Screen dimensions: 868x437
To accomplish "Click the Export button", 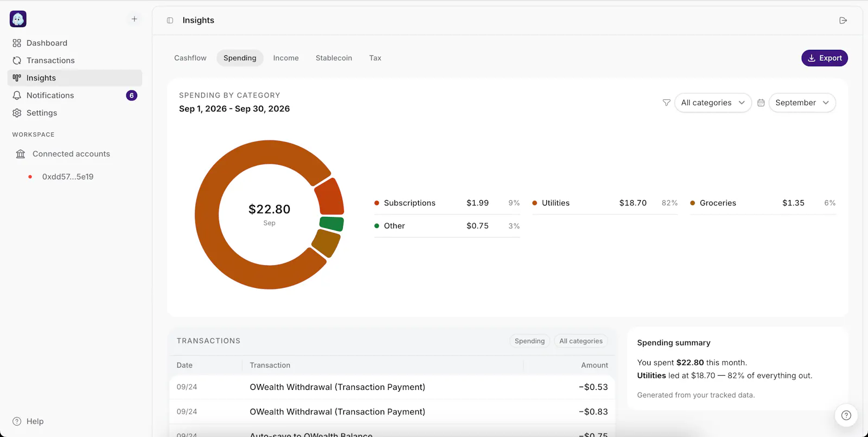I will coord(825,58).
